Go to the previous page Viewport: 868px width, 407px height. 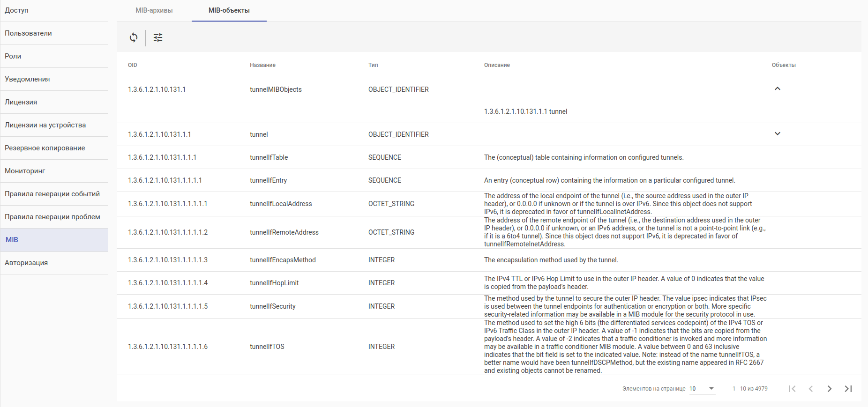tap(811, 389)
